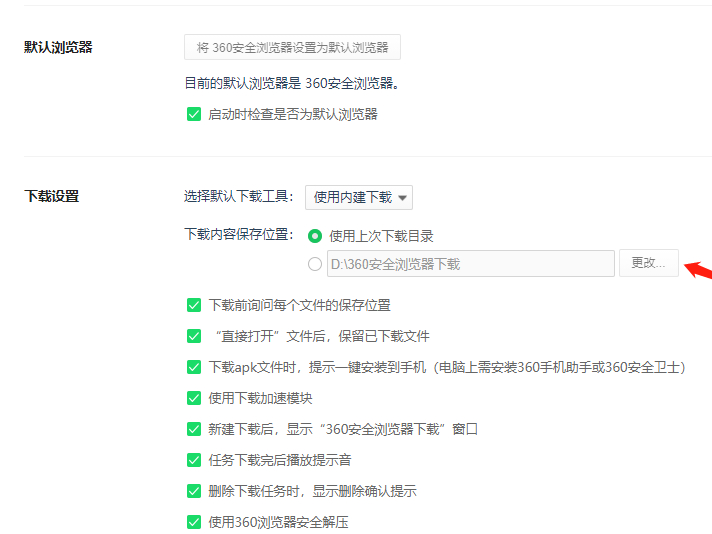Click 将360安全浏览器设置为默认浏览器 button

(292, 47)
